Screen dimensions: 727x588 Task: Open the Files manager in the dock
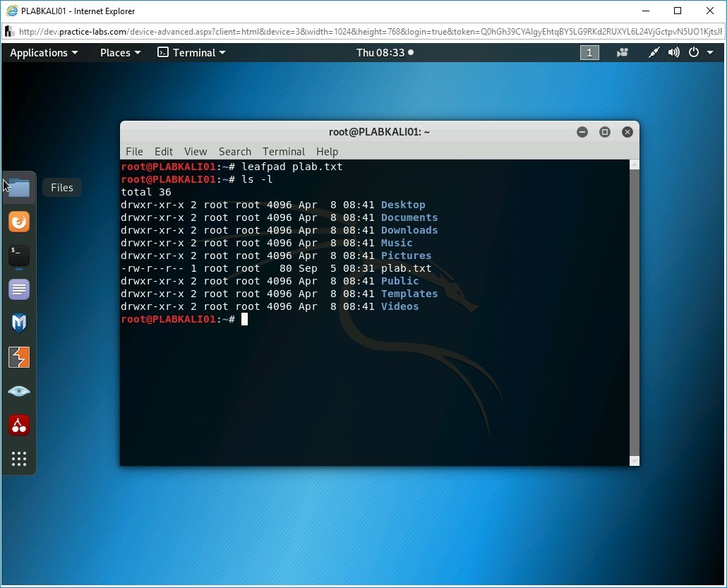[19, 188]
